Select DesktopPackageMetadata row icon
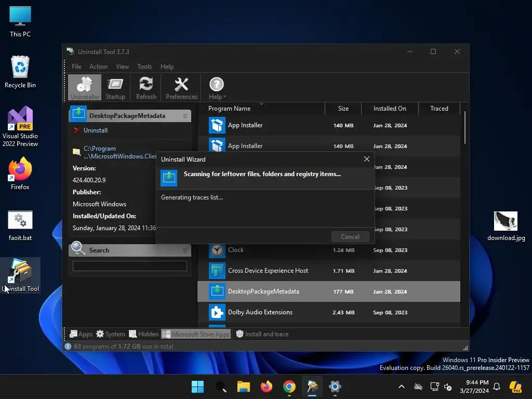 click(217, 291)
